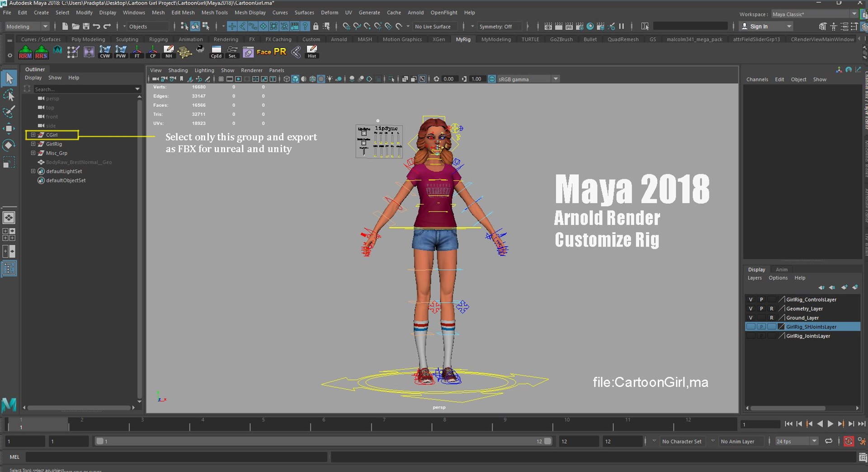Click the FT freeze transform shelf icon
The width and height of the screenshot is (868, 472).
pyautogui.click(x=137, y=52)
